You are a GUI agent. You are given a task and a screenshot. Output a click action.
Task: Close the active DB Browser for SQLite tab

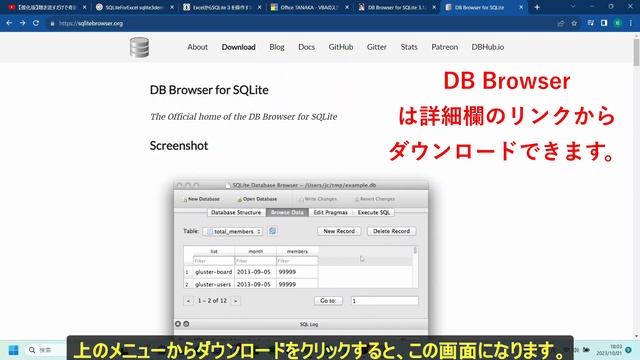(521, 7)
